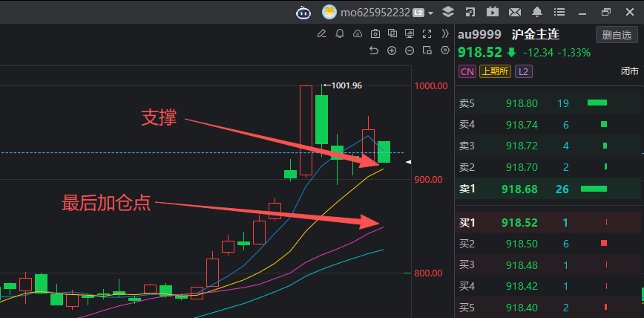Select the 卖1 918.68 order row
The height and width of the screenshot is (318, 644).
click(x=548, y=189)
